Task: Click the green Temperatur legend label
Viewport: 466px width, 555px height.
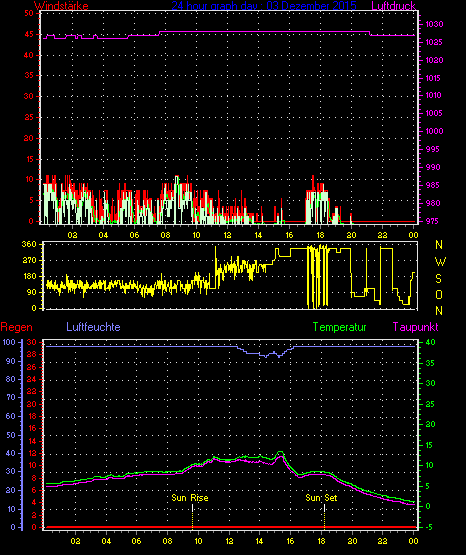Action: 339,327
